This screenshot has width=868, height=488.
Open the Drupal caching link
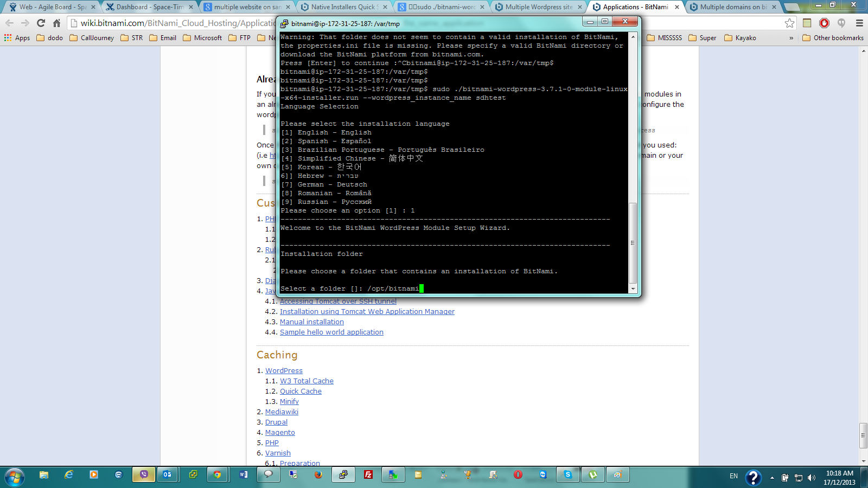(276, 422)
